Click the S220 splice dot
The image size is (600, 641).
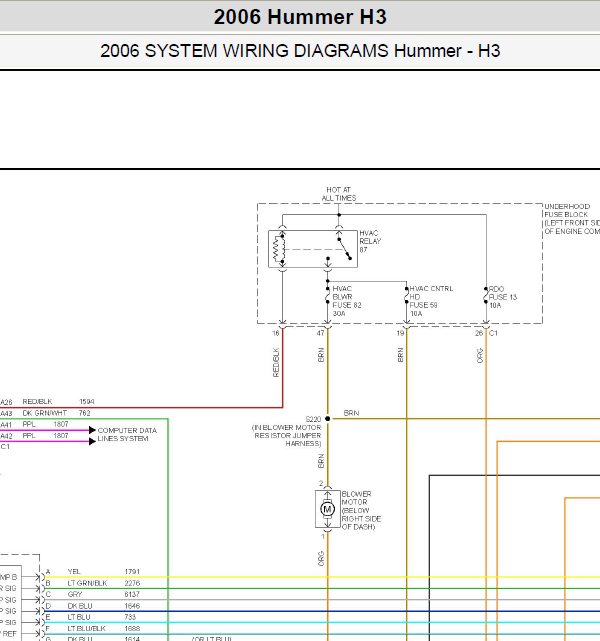coord(327,419)
